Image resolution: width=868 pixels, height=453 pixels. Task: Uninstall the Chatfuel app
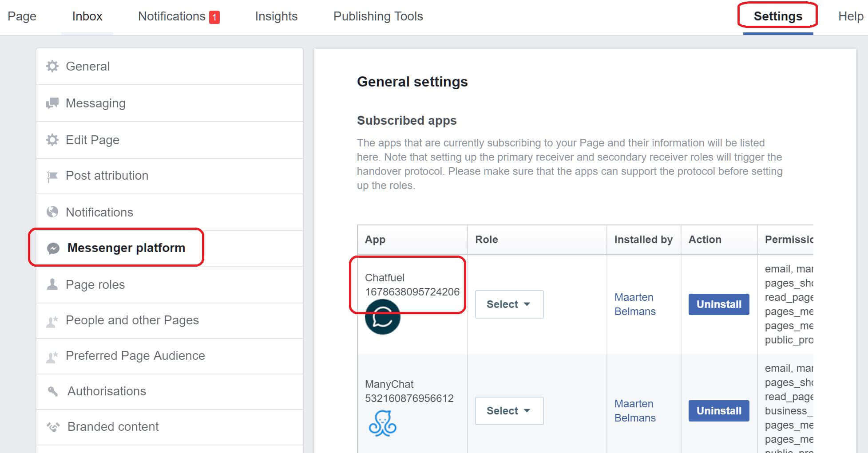point(719,304)
